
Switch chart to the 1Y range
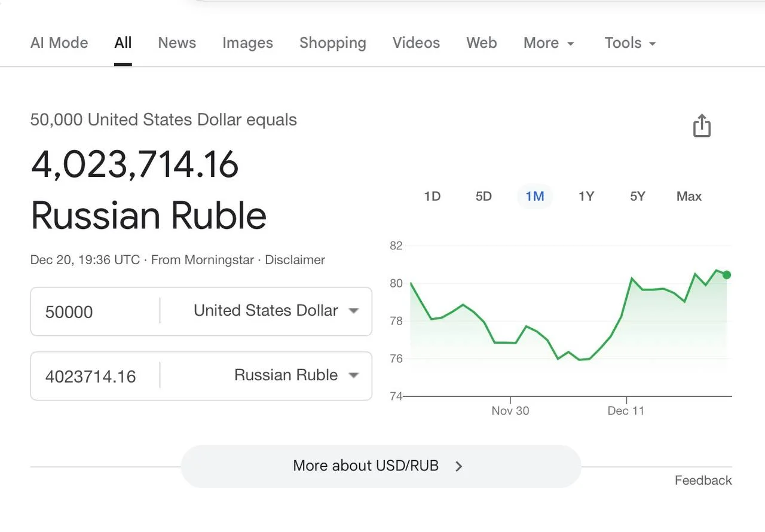(586, 196)
